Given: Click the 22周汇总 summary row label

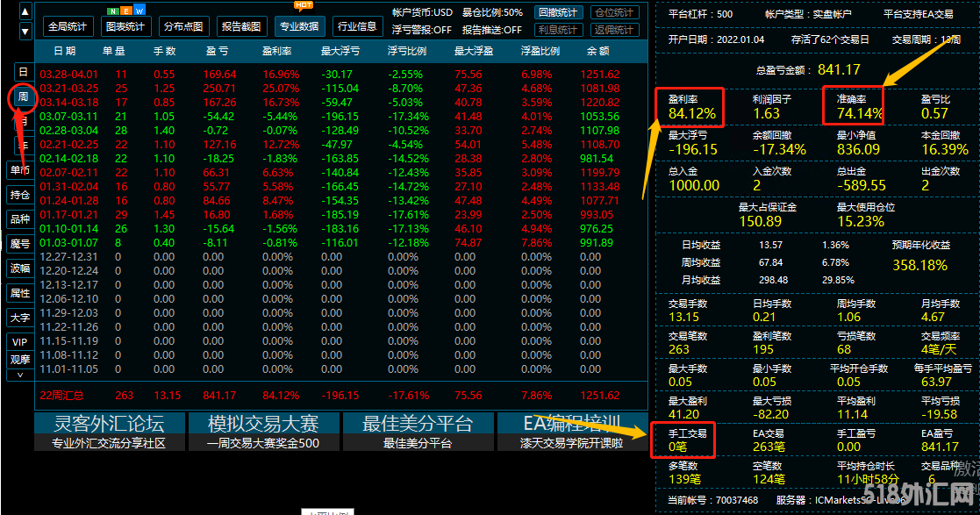Looking at the screenshot, I should tap(62, 396).
